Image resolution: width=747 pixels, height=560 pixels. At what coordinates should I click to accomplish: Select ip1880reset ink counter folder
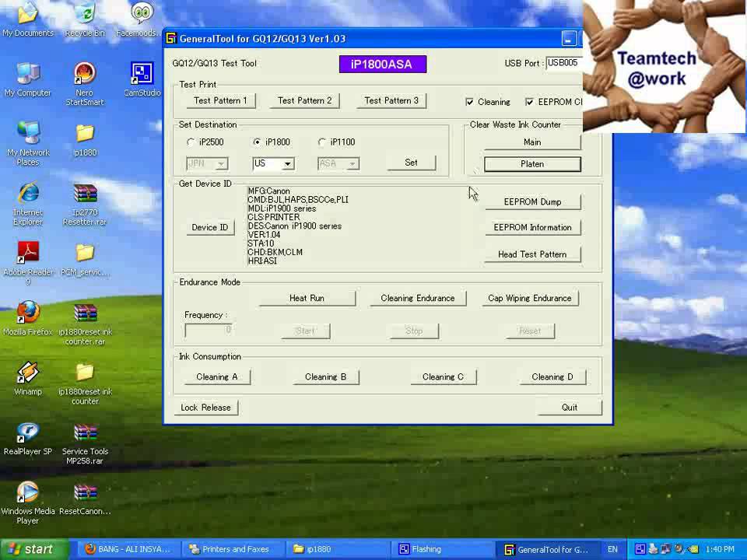click(x=85, y=383)
